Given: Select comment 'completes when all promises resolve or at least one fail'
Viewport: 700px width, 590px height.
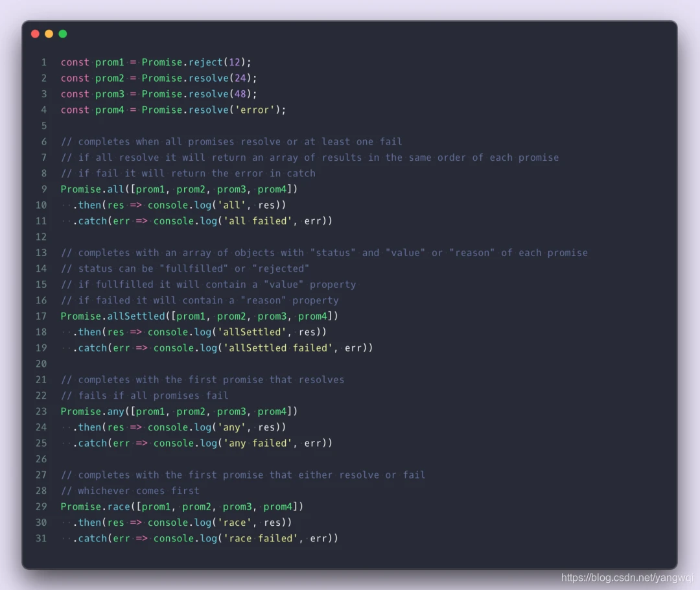Looking at the screenshot, I should 231,141.
